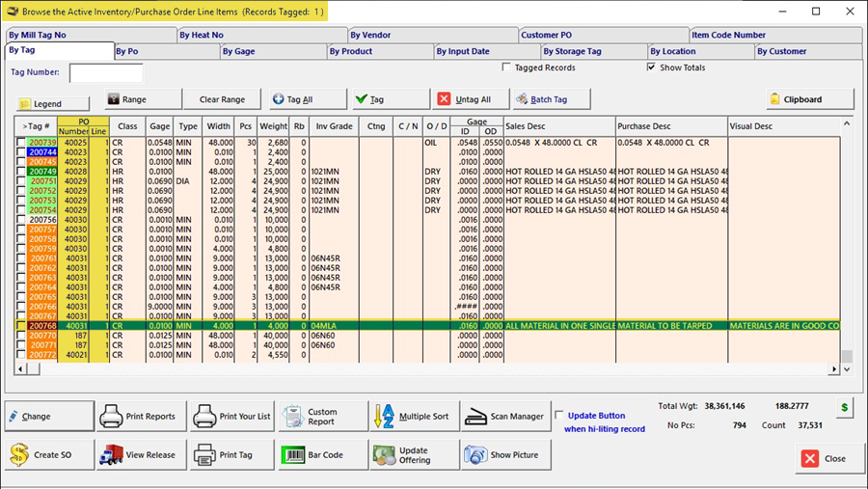Open the Custom Report button

(322, 417)
